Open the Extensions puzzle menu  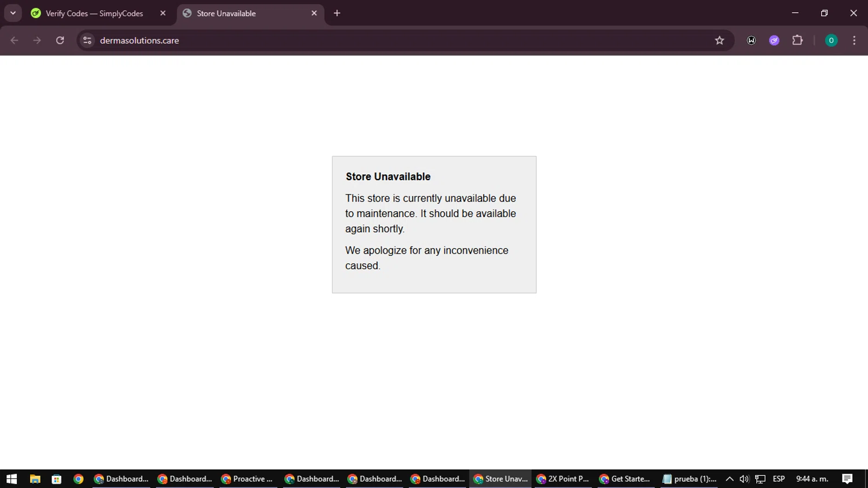point(797,41)
